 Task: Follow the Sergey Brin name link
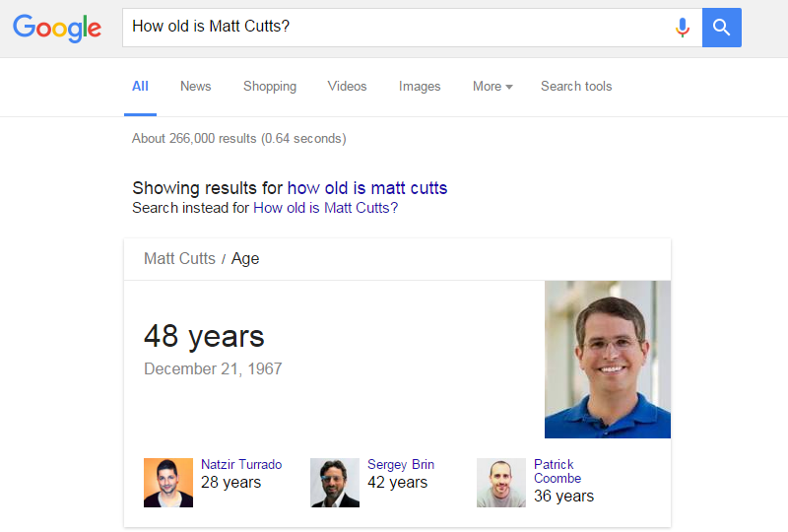click(401, 465)
